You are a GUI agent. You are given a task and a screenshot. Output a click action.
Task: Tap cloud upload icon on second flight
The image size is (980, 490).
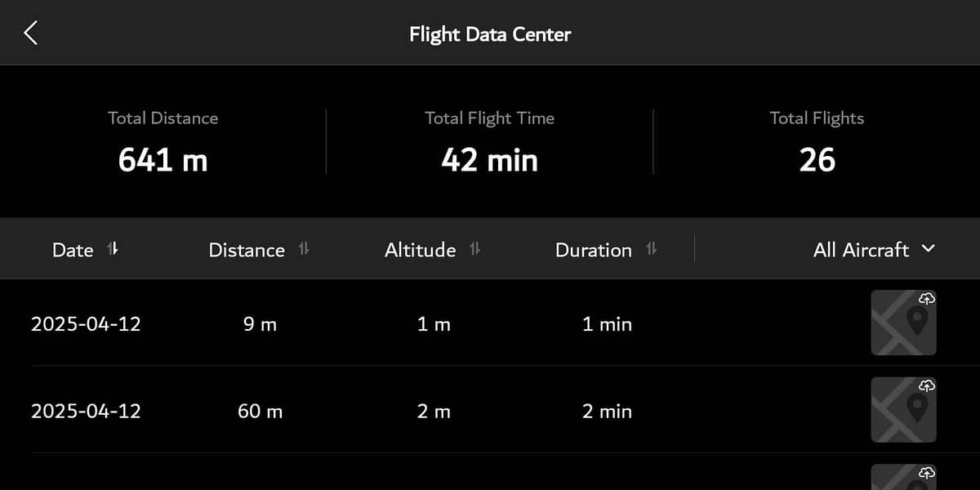(927, 385)
